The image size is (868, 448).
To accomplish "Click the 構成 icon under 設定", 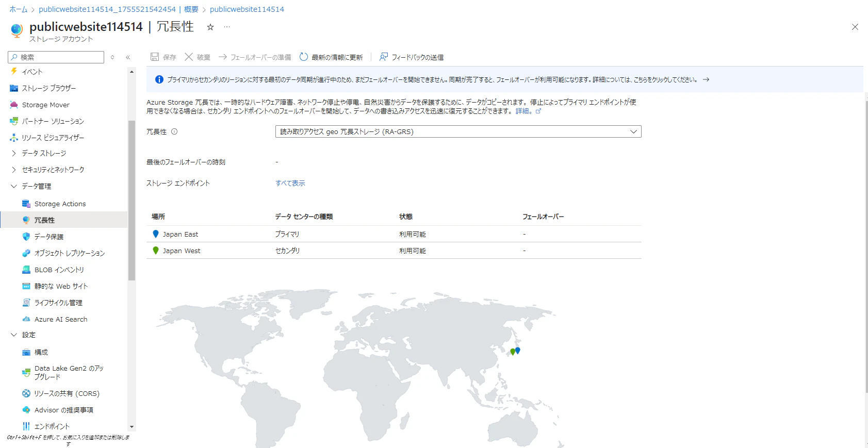I will tap(26, 352).
